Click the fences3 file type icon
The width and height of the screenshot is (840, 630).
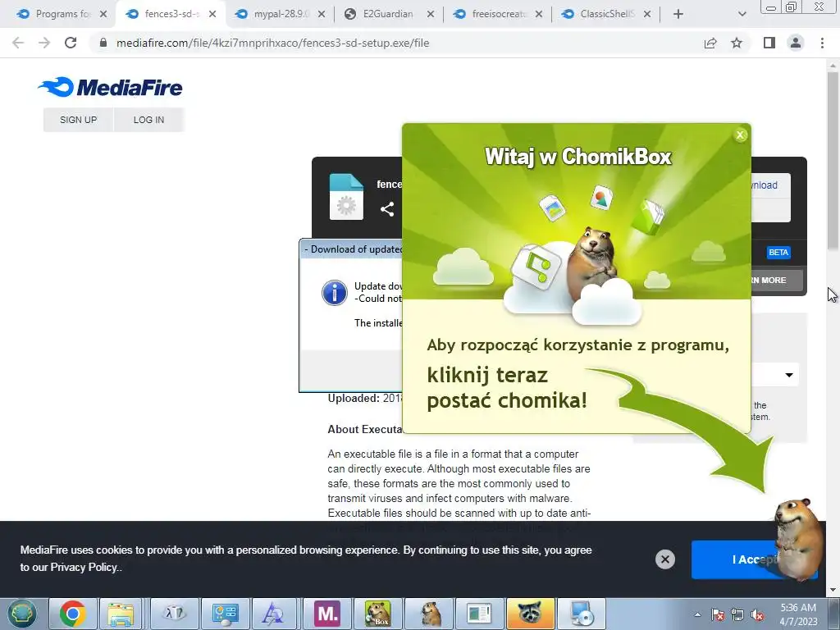[346, 197]
